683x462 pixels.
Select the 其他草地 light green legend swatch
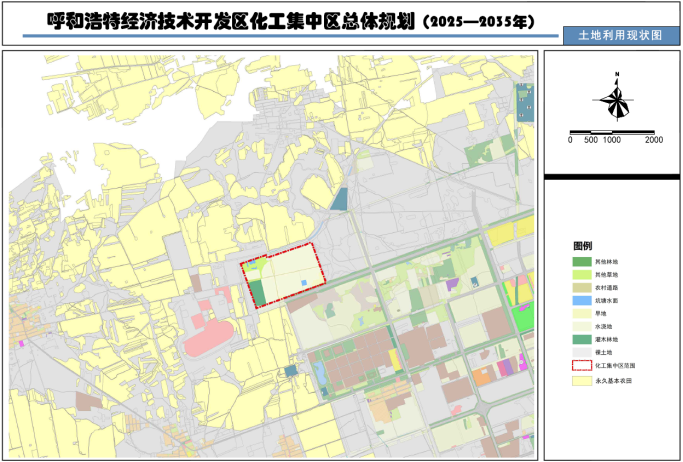580,275
